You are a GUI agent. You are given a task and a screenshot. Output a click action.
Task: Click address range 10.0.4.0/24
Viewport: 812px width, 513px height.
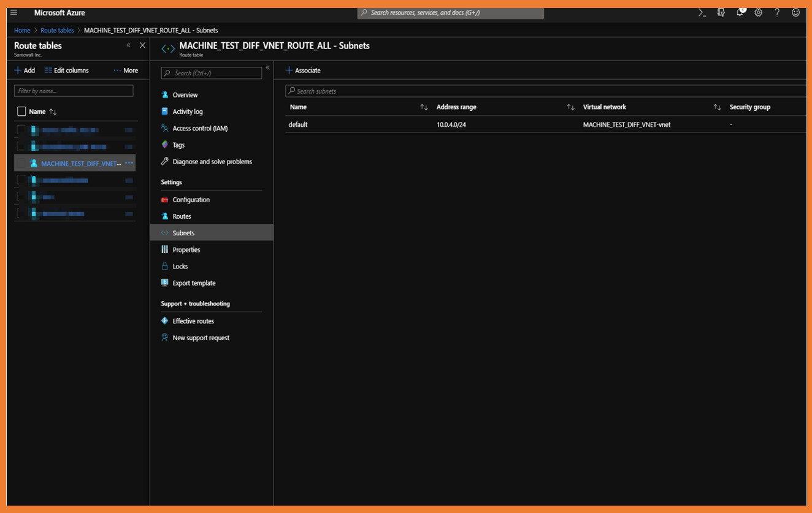click(x=451, y=124)
